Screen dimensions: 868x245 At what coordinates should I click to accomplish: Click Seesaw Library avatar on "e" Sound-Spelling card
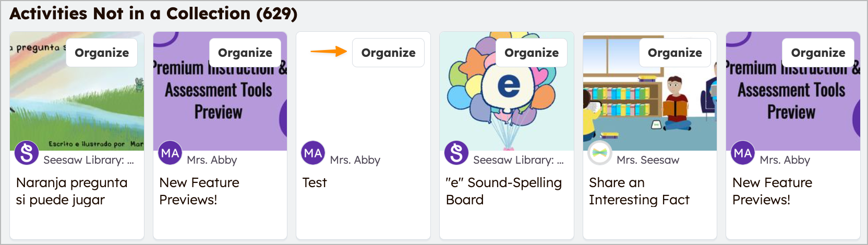[456, 153]
